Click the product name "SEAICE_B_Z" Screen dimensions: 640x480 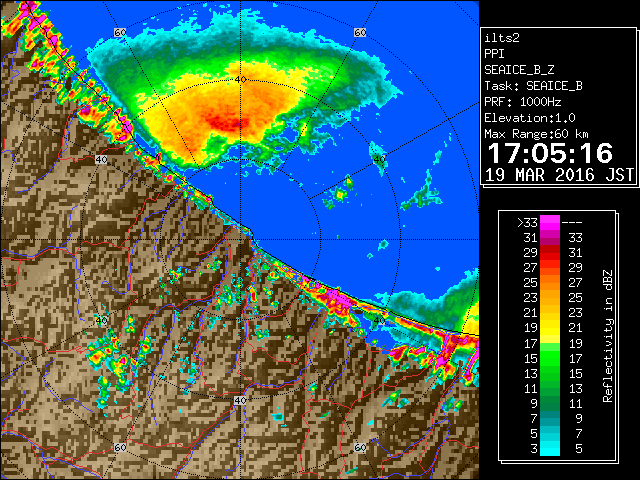[x=519, y=70]
